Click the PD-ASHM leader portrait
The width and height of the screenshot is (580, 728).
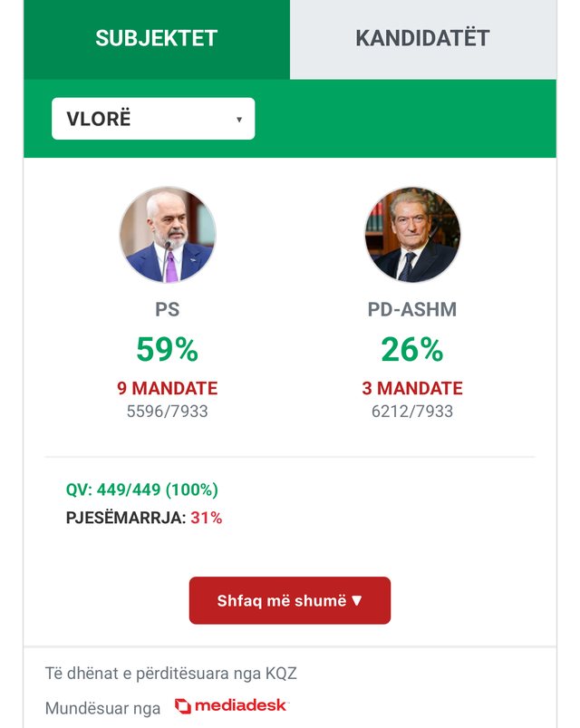[412, 235]
